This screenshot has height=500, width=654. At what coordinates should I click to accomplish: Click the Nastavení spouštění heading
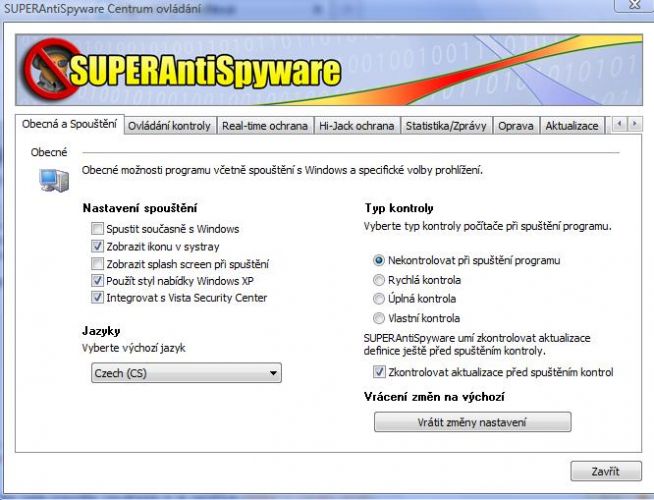(x=140, y=208)
